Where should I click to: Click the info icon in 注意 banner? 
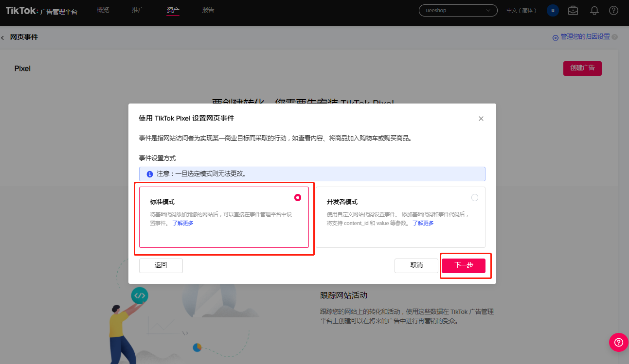coord(150,174)
